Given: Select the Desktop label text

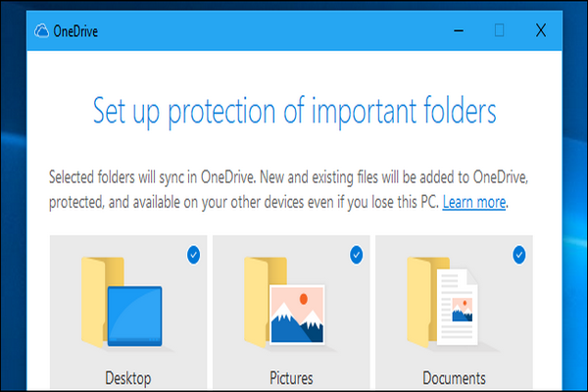Looking at the screenshot, I should coord(128,377).
